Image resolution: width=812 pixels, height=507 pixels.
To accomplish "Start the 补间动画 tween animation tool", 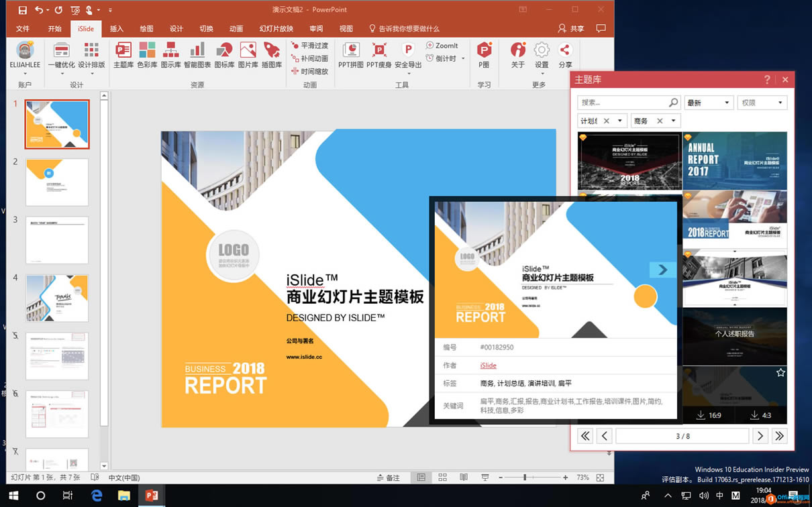I will [x=309, y=57].
